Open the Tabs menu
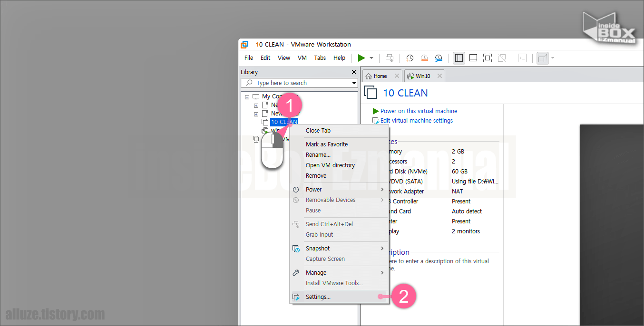 tap(320, 58)
